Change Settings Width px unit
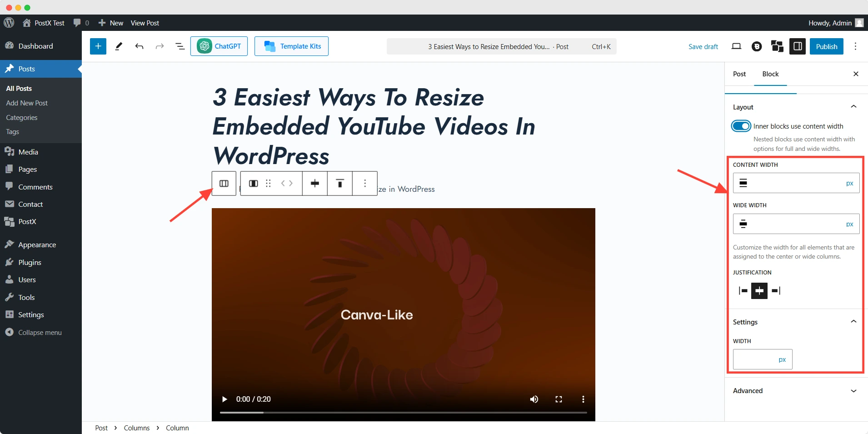Screen dimensions: 868x434 (782, 359)
